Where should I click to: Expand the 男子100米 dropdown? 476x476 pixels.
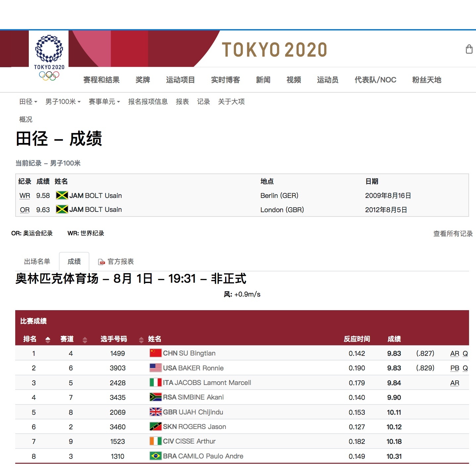[63, 102]
